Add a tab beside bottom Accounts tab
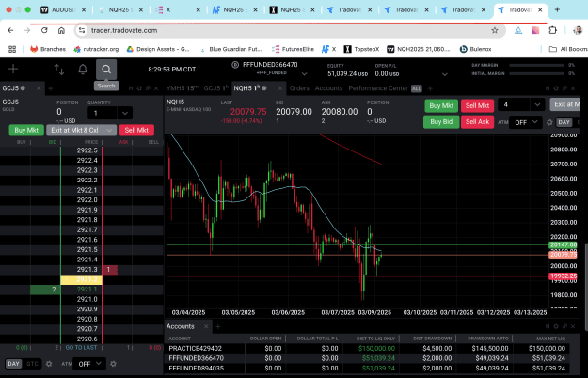588x378 pixels. 218,326
